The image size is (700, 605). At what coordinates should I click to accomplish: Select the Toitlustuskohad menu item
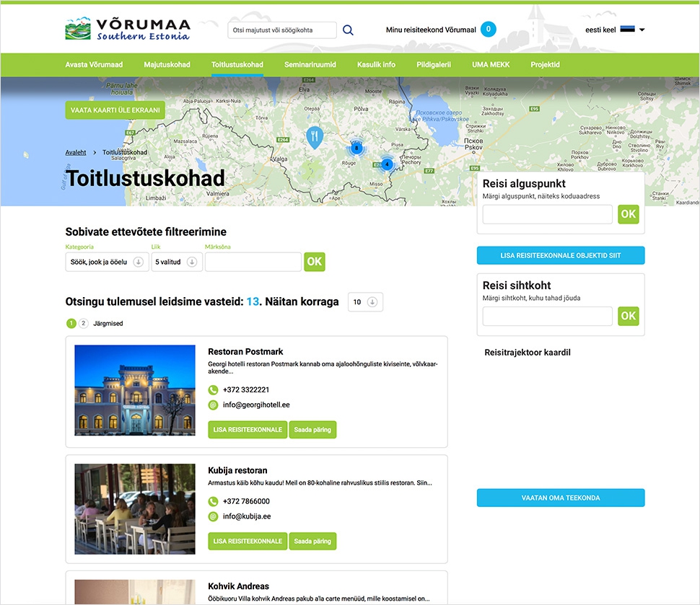pos(237,65)
